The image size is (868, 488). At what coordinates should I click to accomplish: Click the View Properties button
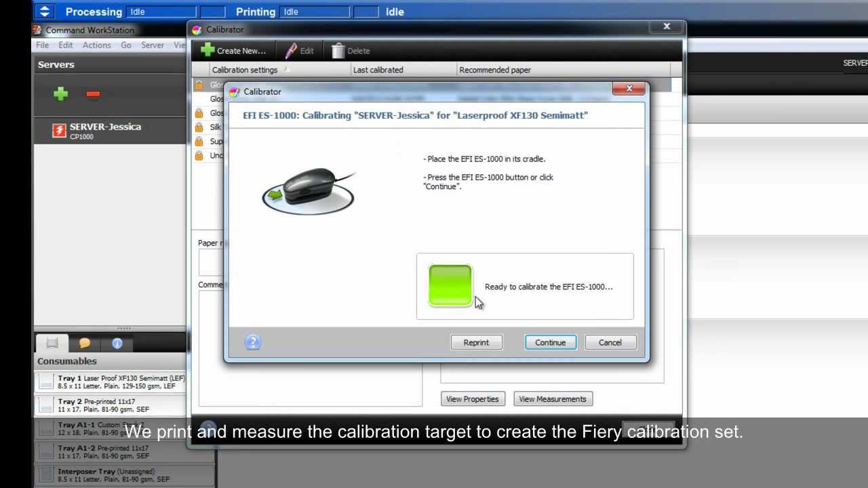pyautogui.click(x=472, y=399)
